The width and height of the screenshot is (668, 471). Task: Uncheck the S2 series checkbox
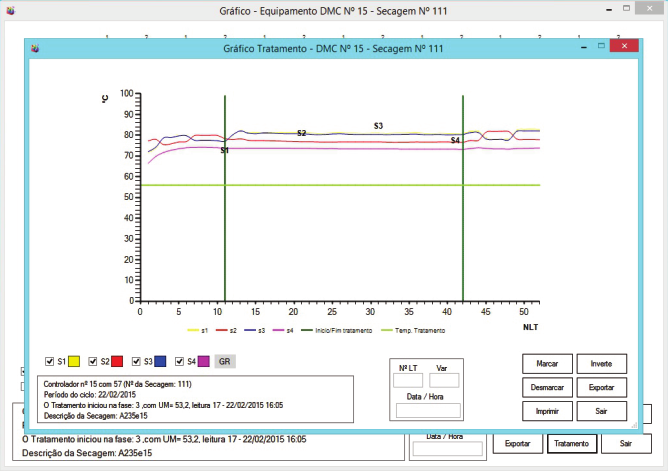point(93,361)
